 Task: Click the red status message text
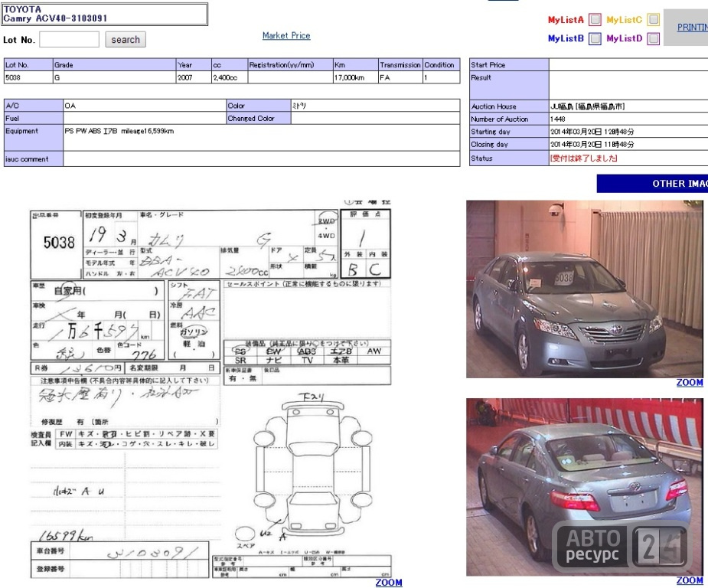(x=583, y=158)
